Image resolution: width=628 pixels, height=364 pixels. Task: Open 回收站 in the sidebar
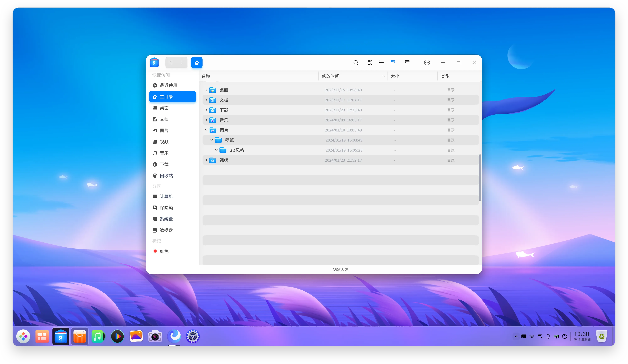(172, 176)
